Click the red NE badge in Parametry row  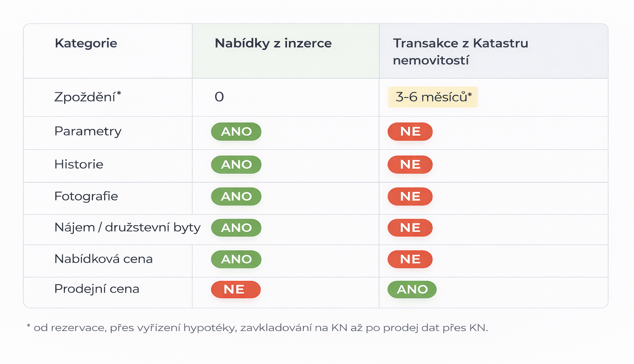coord(410,132)
